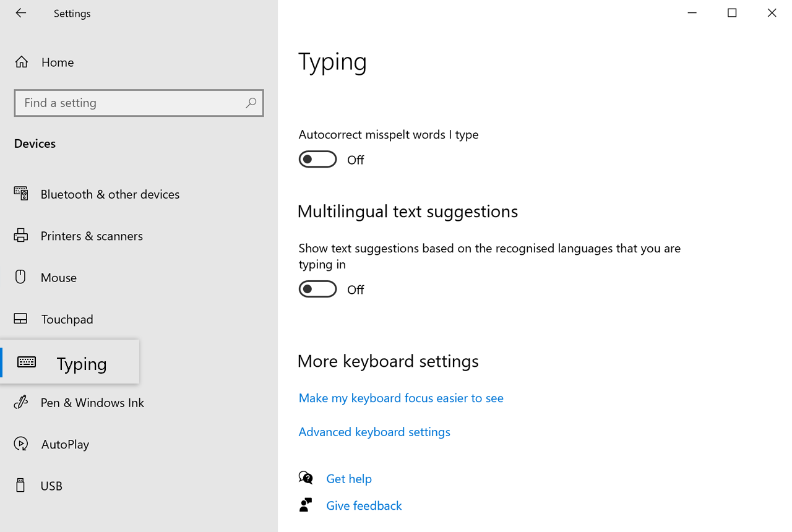Click the AutoPlay icon in sidebar

pyautogui.click(x=21, y=444)
